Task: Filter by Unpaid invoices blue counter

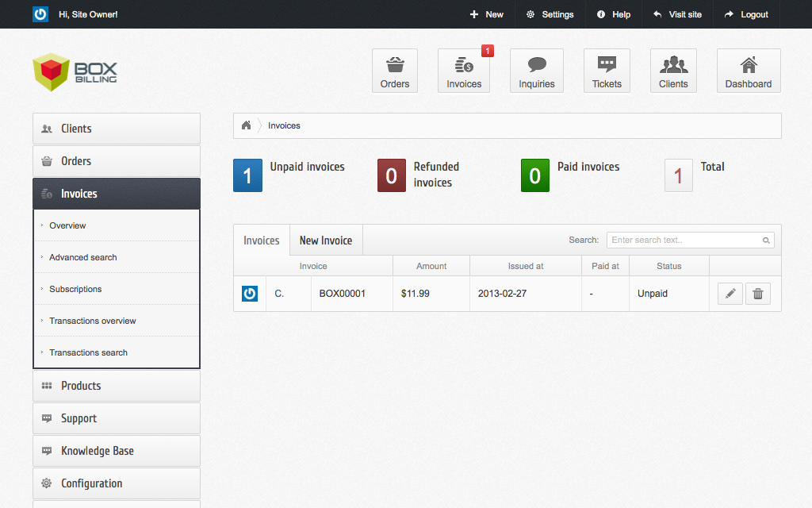Action: point(247,175)
